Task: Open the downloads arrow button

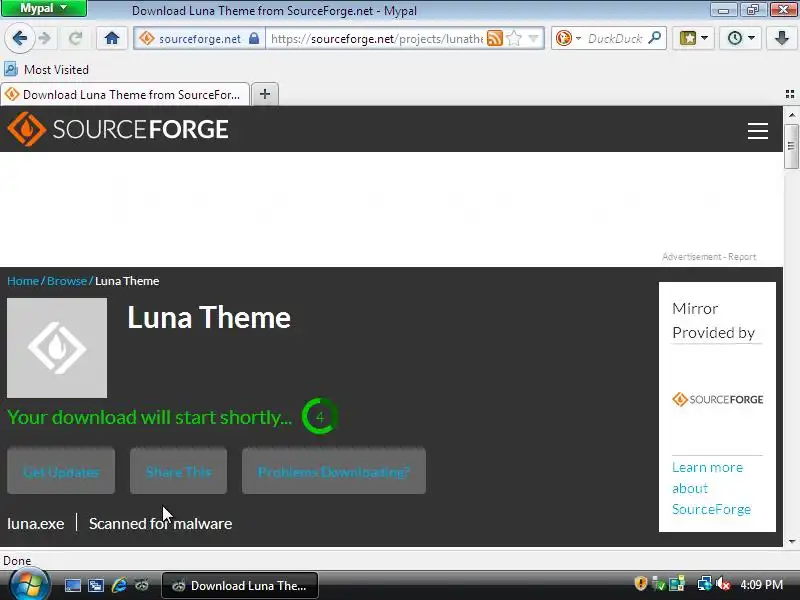Action: (x=781, y=38)
